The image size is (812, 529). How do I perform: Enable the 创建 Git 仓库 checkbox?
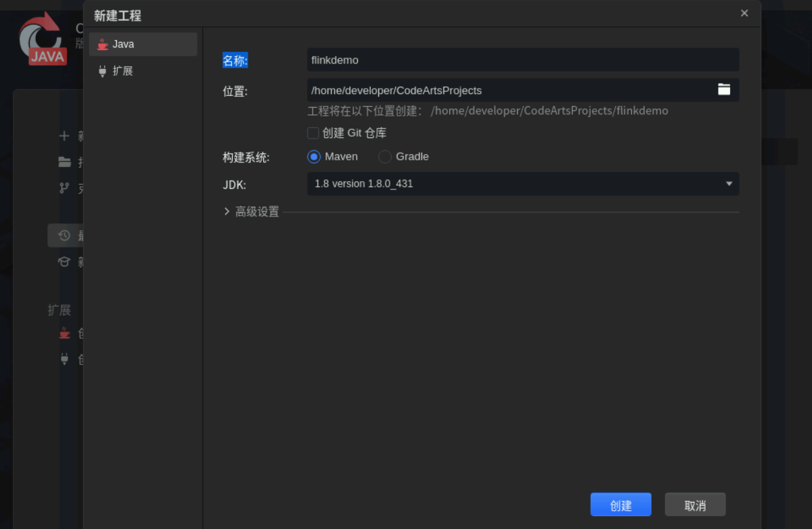(313, 133)
